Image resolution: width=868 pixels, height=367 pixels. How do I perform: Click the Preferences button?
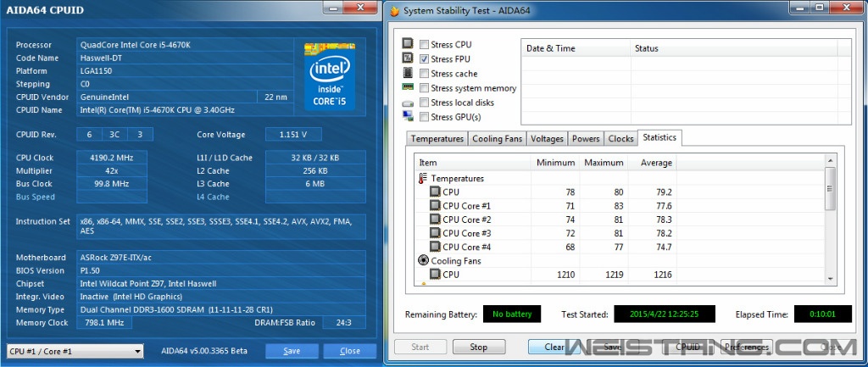click(x=747, y=347)
